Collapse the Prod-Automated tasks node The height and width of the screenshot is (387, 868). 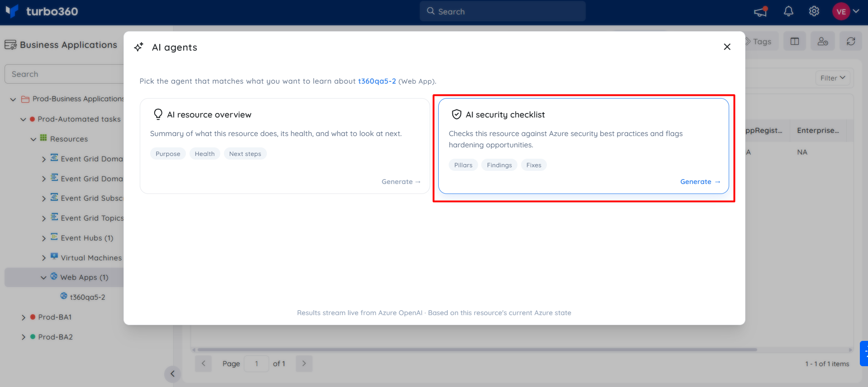coord(23,119)
